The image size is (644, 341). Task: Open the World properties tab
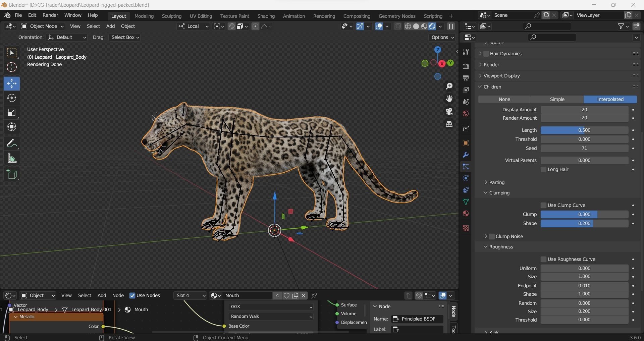pos(466,113)
